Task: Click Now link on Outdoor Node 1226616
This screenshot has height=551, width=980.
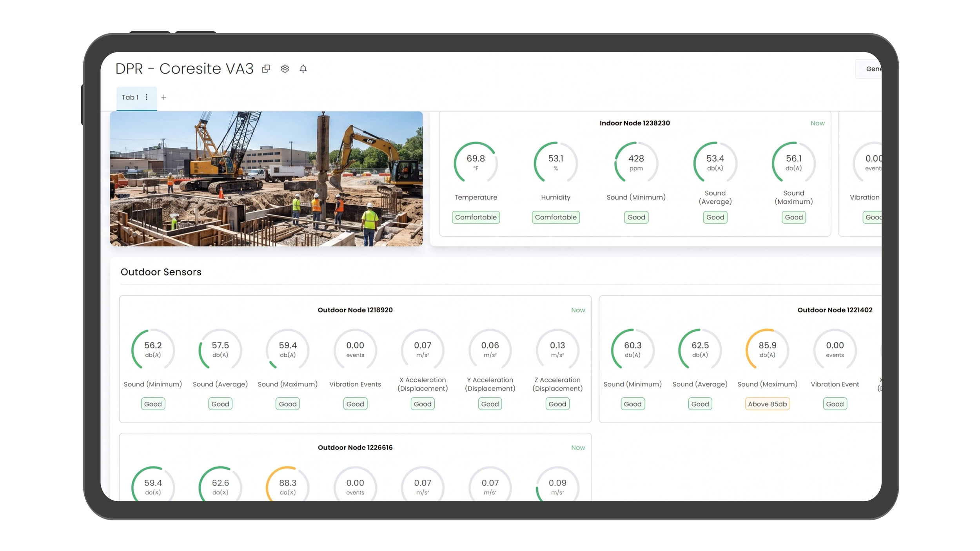Action: (578, 448)
